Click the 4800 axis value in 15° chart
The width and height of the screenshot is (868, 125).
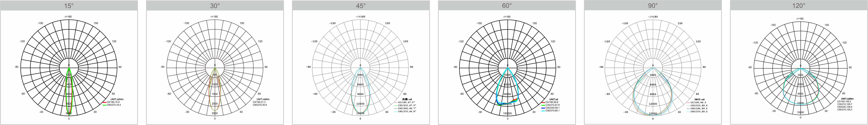pyautogui.click(x=69, y=104)
